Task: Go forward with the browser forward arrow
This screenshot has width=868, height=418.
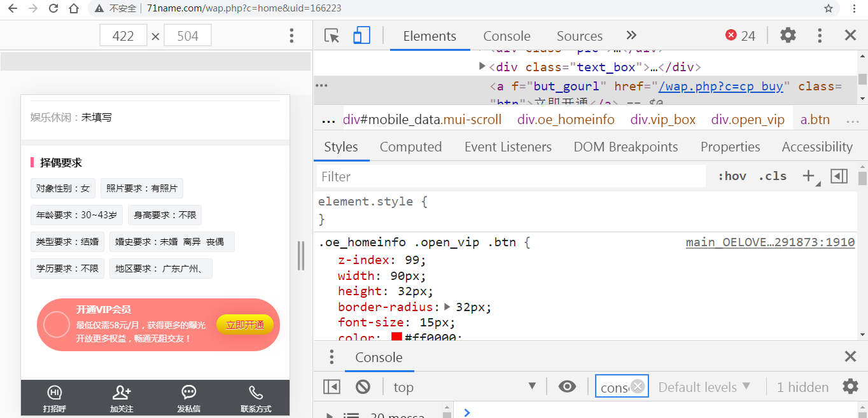Action: click(33, 8)
